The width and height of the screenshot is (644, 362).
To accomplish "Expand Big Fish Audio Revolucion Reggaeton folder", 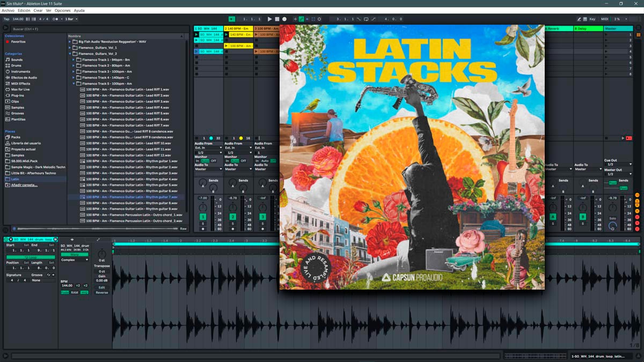I will [70, 41].
